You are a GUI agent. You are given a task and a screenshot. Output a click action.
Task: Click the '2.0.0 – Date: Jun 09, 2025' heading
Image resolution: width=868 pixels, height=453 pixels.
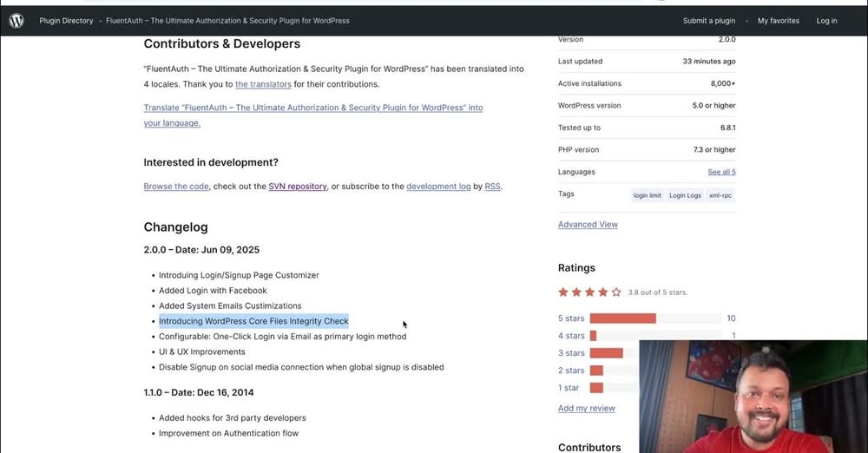(201, 250)
